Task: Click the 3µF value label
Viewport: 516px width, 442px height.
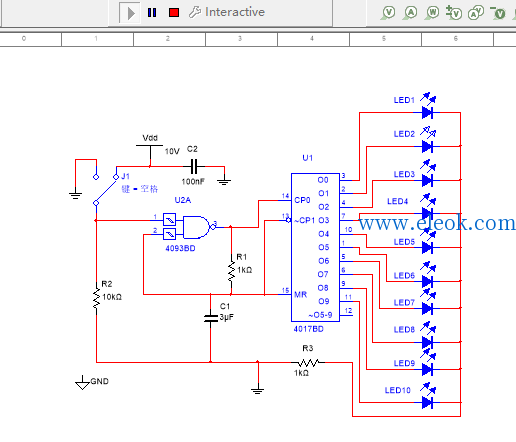Action: (x=226, y=317)
